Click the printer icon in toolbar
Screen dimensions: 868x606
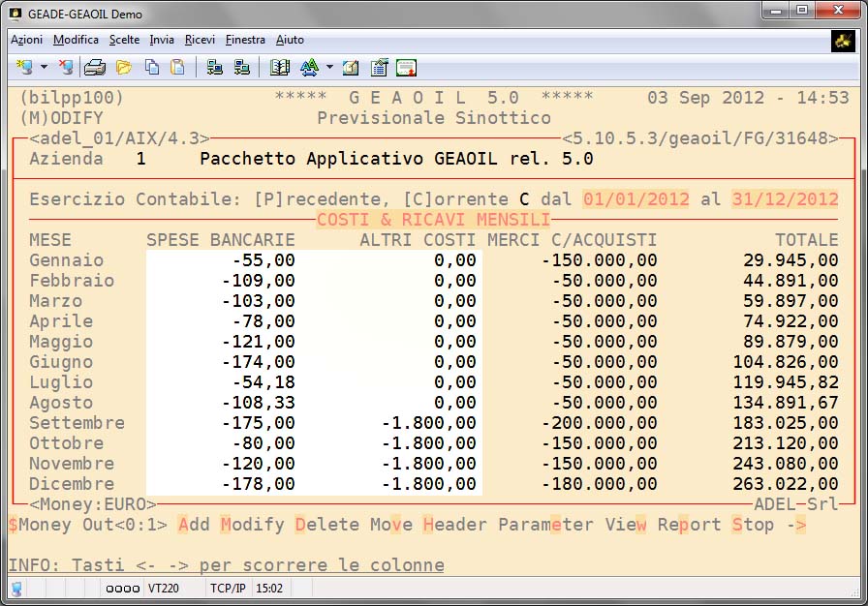tap(94, 68)
